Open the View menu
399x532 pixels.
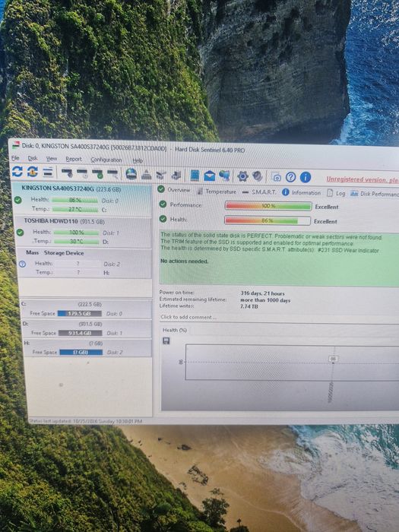(52, 159)
